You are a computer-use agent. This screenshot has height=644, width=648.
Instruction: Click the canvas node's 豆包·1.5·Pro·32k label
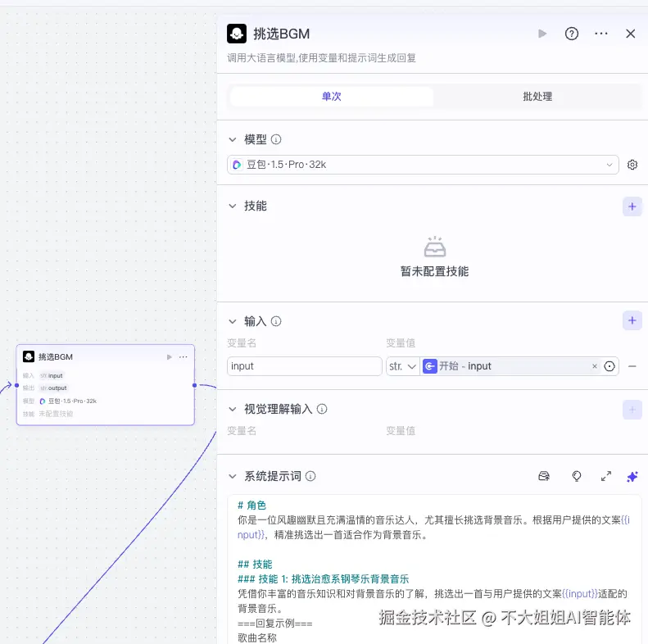click(72, 401)
